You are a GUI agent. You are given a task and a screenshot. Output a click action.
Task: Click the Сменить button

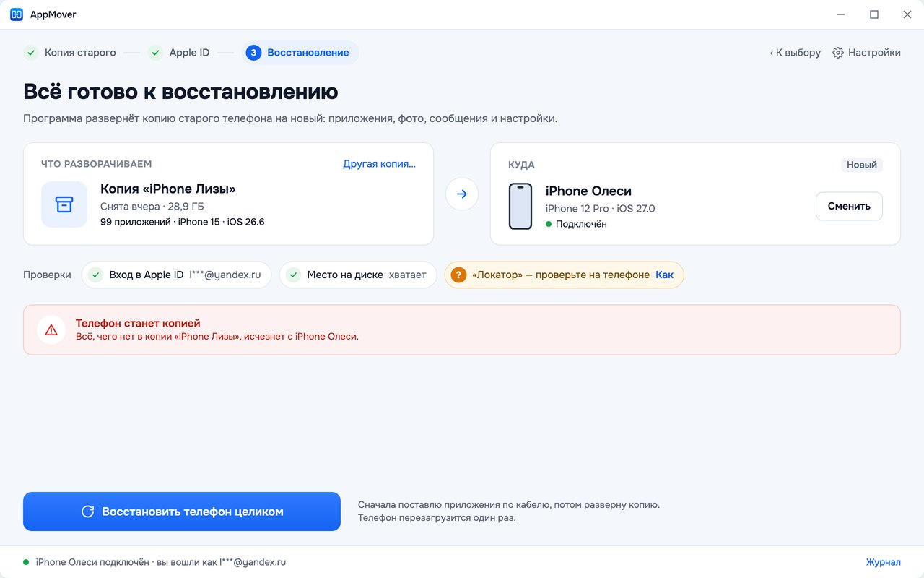(x=849, y=206)
